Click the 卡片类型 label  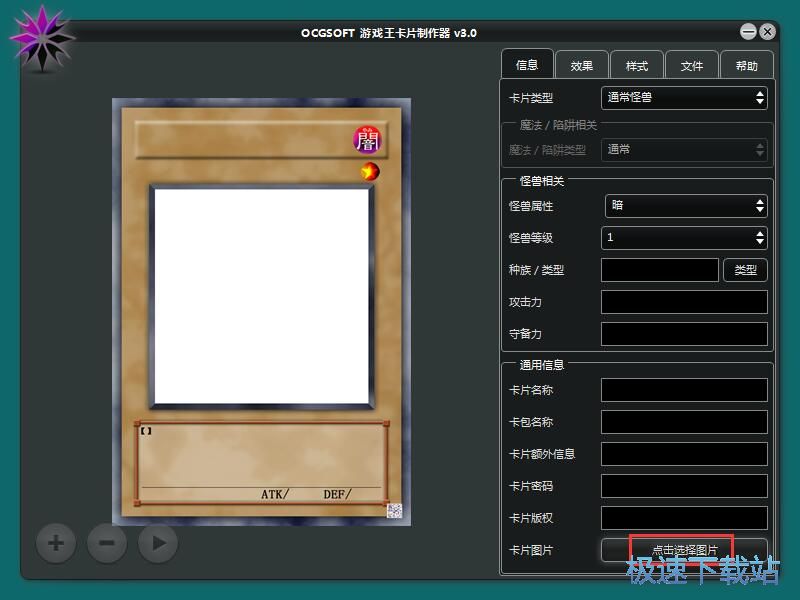point(531,98)
